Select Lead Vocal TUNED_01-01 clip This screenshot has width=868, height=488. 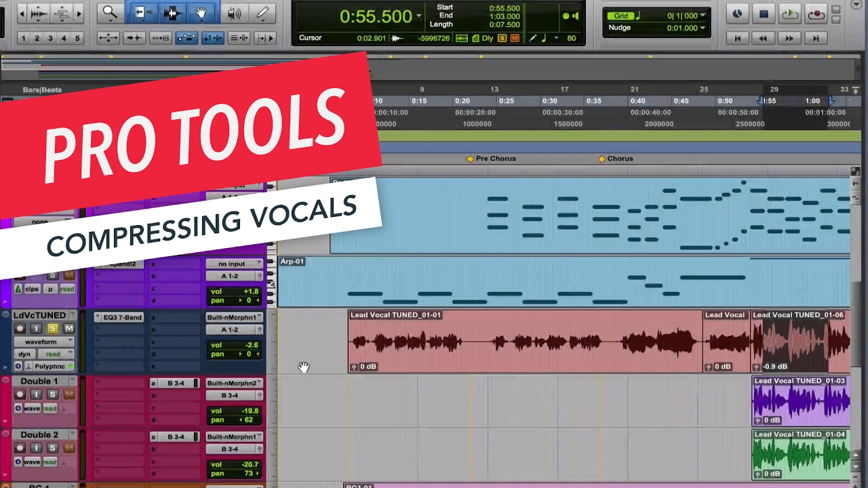[x=525, y=341]
